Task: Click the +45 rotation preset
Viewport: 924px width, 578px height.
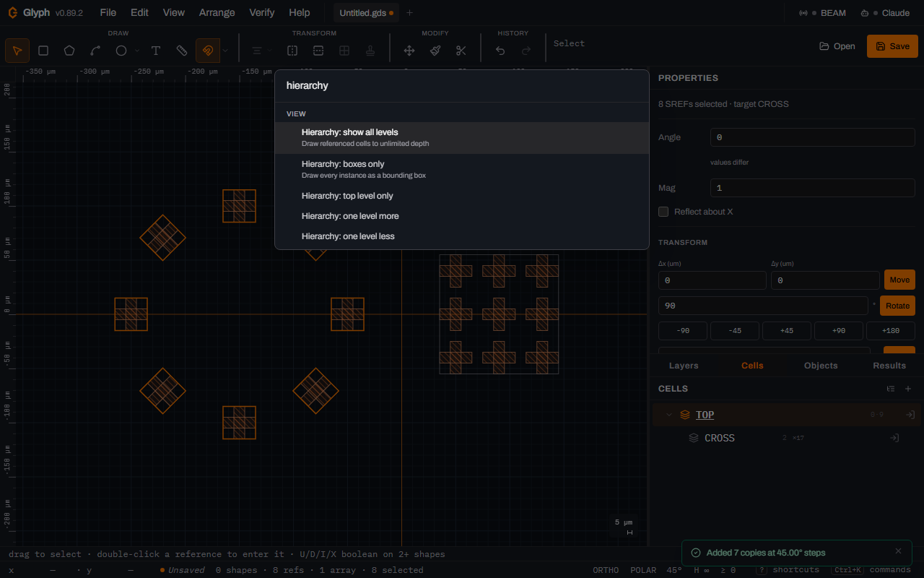Action: [x=787, y=331]
